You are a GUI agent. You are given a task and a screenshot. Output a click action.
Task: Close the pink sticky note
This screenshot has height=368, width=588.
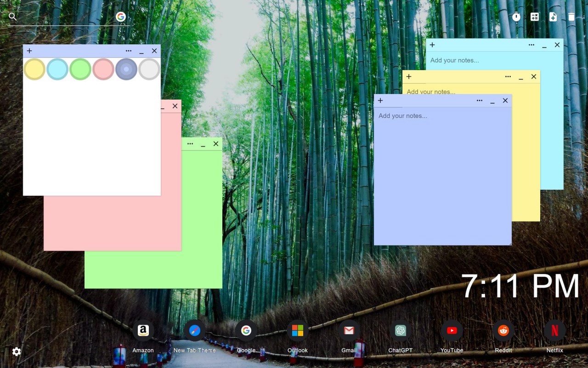point(175,106)
